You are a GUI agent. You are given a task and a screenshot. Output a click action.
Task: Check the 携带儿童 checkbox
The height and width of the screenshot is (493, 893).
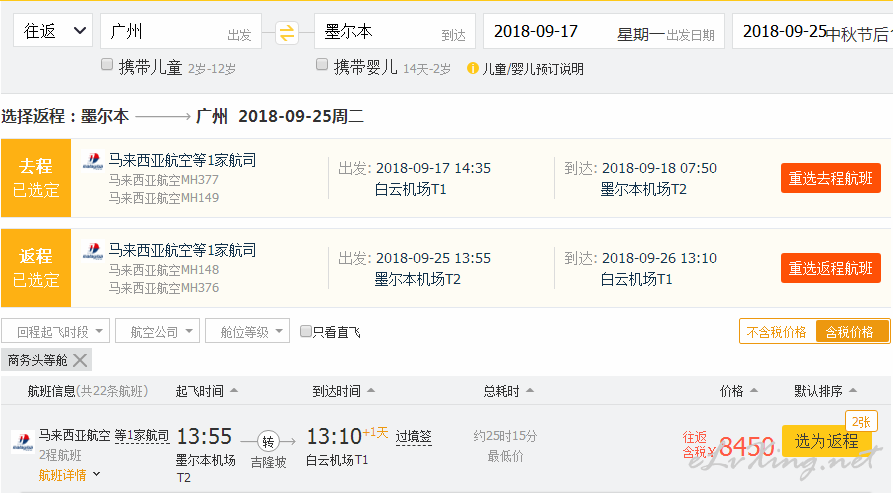106,64
